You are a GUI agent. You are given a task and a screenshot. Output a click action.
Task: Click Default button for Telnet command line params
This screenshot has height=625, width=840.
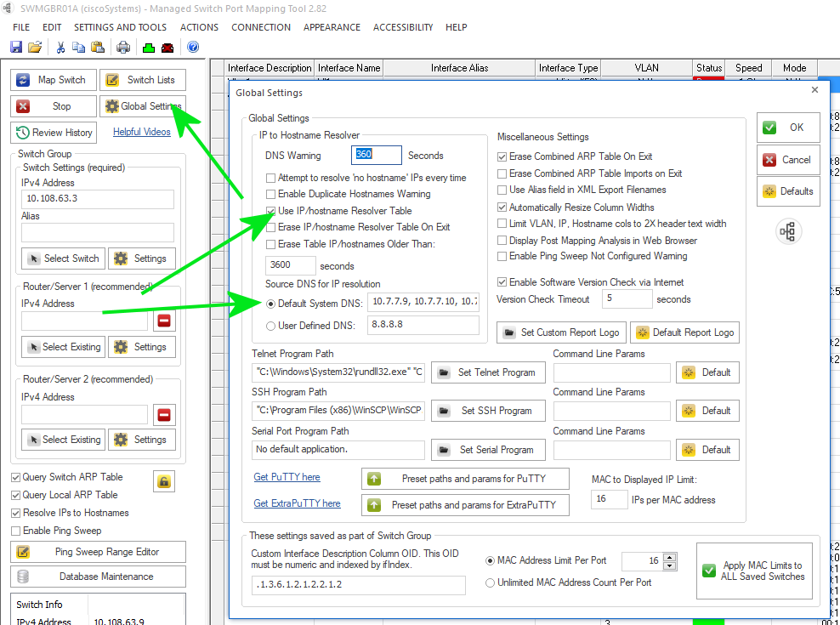tap(707, 372)
